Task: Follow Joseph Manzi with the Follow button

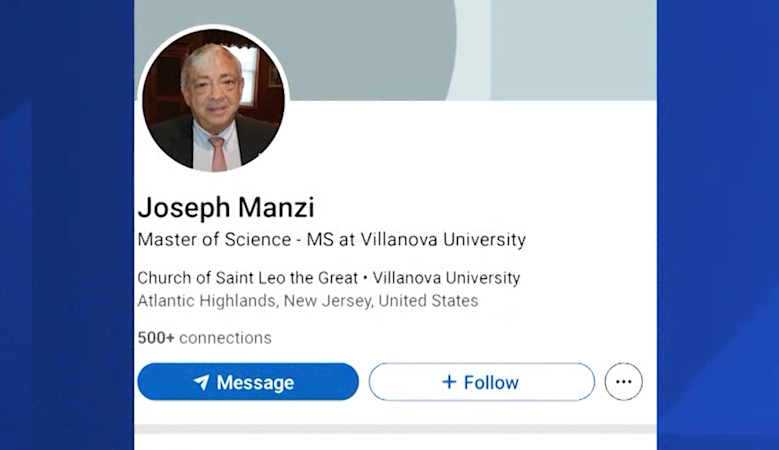Action: [481, 381]
